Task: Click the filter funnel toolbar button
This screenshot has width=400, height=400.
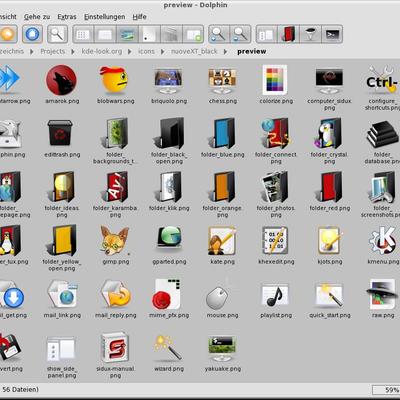Action: pyautogui.click(x=310, y=34)
